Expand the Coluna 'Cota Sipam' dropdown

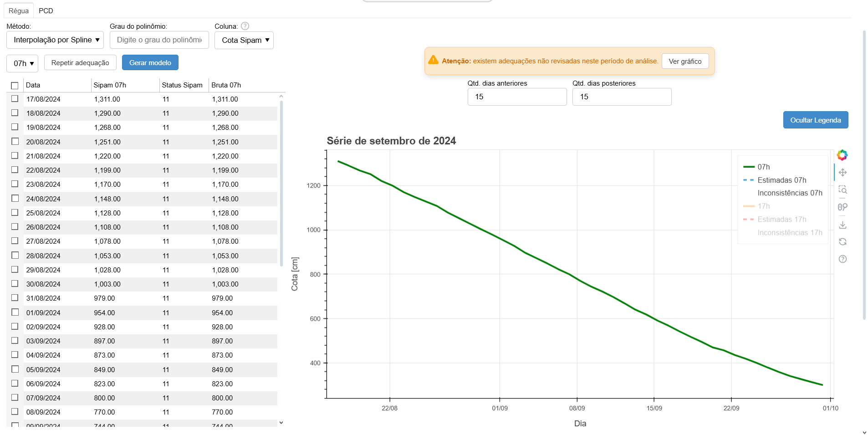click(x=244, y=40)
